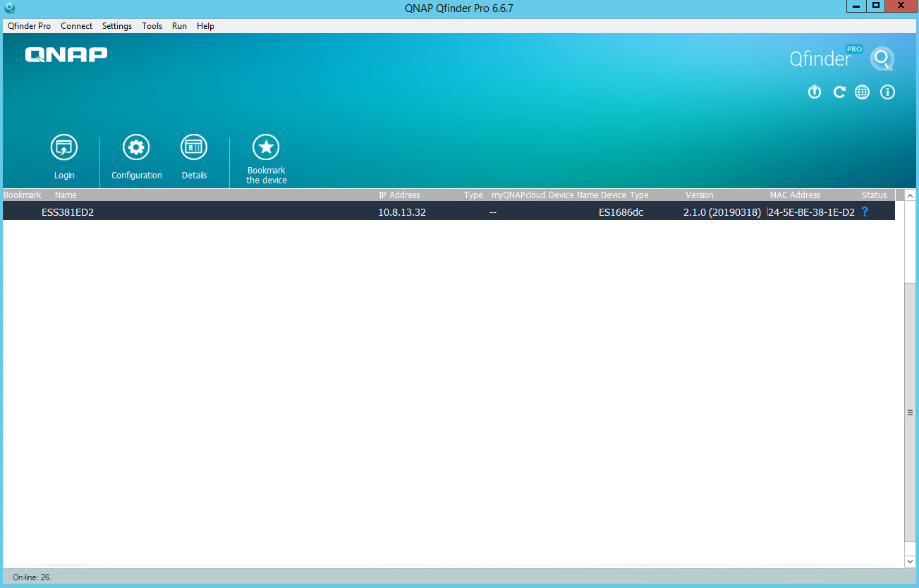This screenshot has height=588, width=919.
Task: Open the Details icon
Action: point(194,148)
